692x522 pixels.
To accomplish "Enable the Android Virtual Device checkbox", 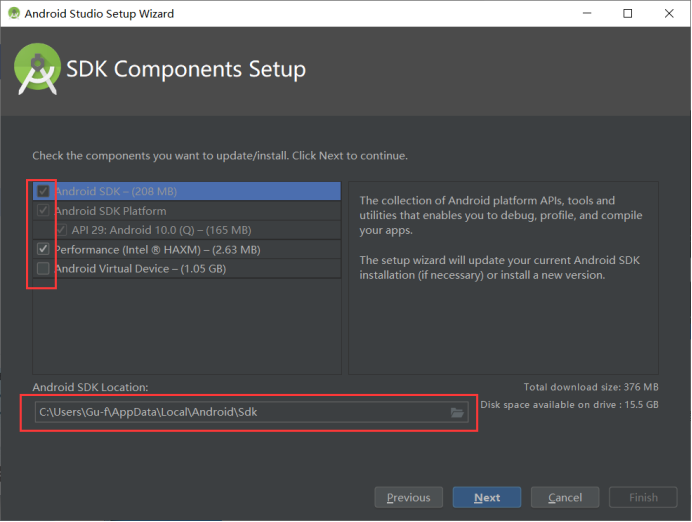I will click(43, 268).
